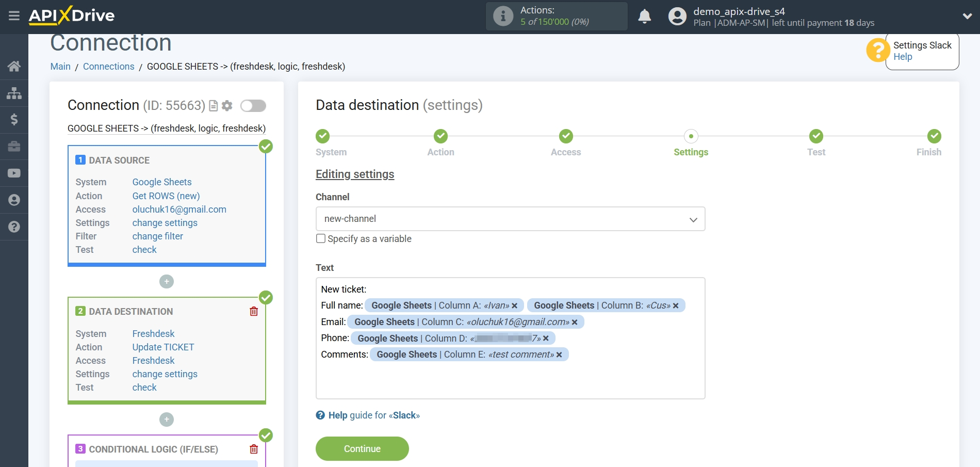The height and width of the screenshot is (467, 980).
Task: Click the orange Help question mark icon
Action: (877, 51)
